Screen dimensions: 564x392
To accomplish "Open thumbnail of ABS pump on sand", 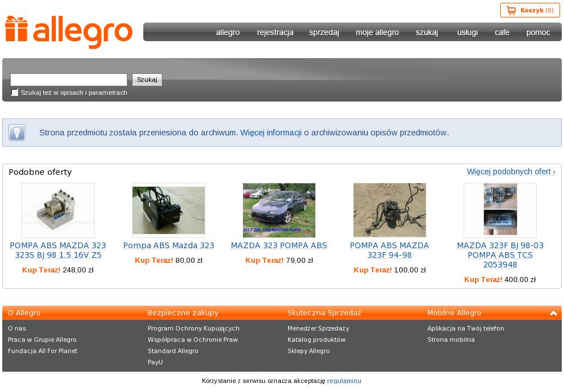I will (x=390, y=210).
